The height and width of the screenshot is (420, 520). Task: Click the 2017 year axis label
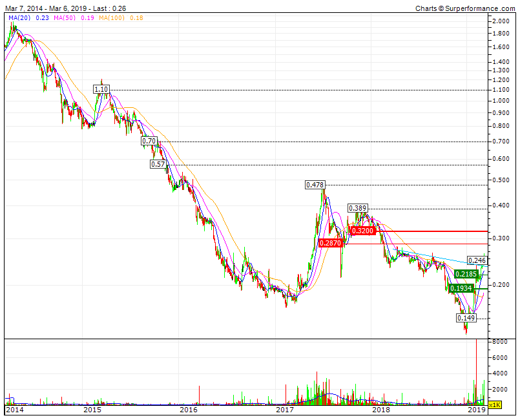click(285, 410)
